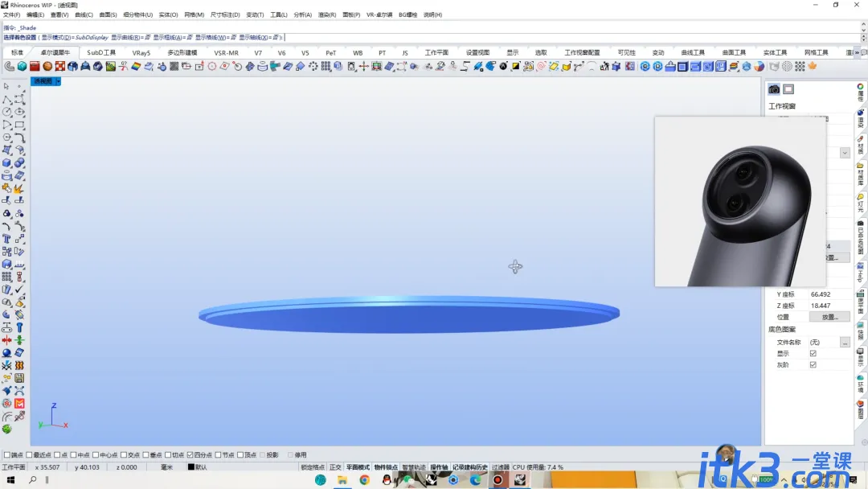The image size is (868, 489).
Task: Enable the 端点 osnap checkbox
Action: (x=7, y=455)
